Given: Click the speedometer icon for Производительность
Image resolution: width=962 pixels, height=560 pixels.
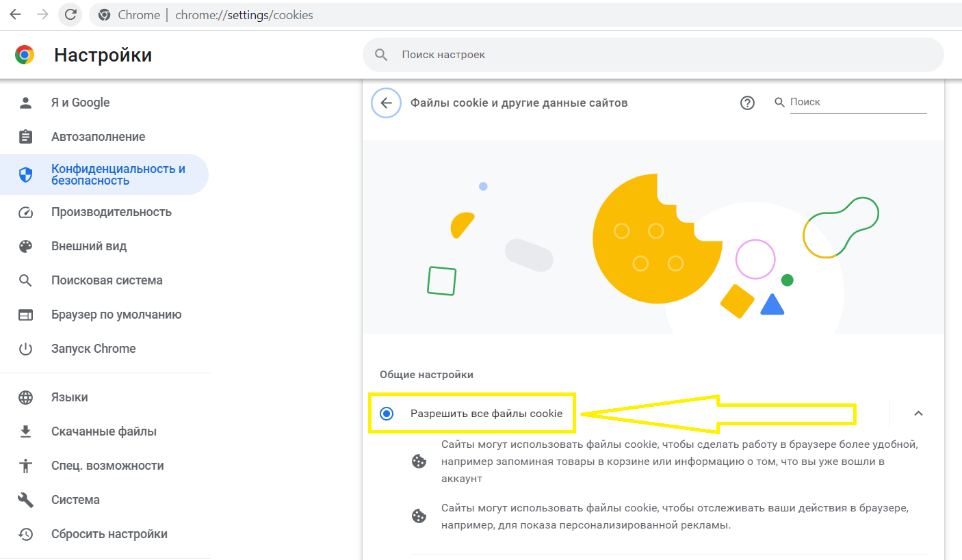Looking at the screenshot, I should tap(26, 212).
